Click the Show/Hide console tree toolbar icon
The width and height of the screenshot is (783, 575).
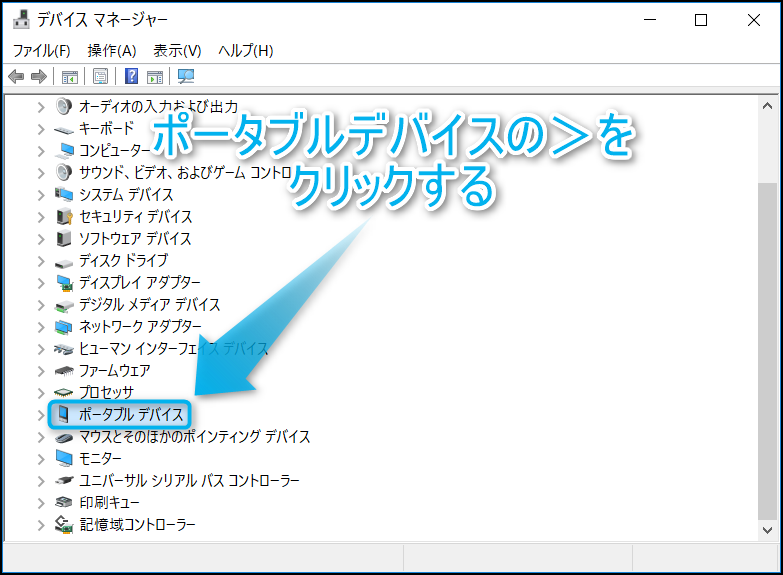tap(69, 77)
